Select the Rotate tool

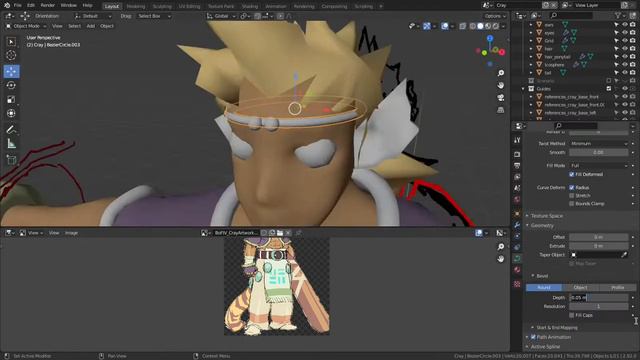click(11, 85)
